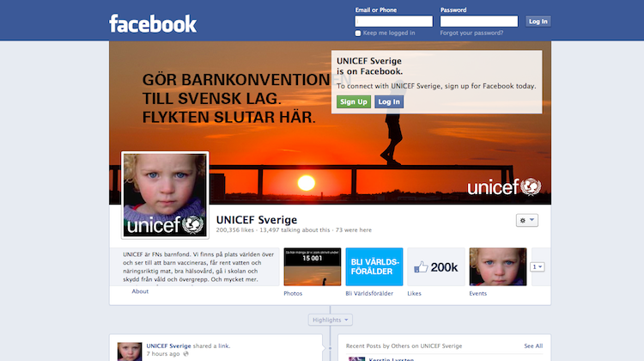Click See All recent posts link

(533, 346)
